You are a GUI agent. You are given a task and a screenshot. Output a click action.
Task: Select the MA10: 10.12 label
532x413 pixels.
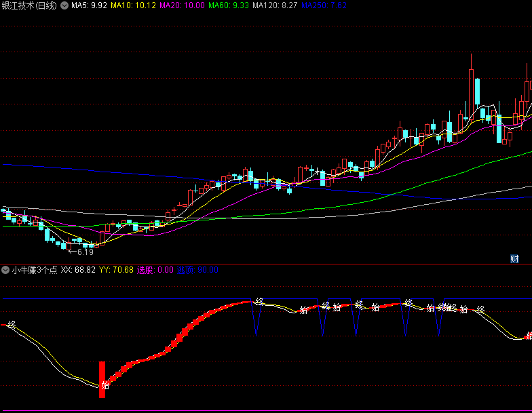[133, 5]
